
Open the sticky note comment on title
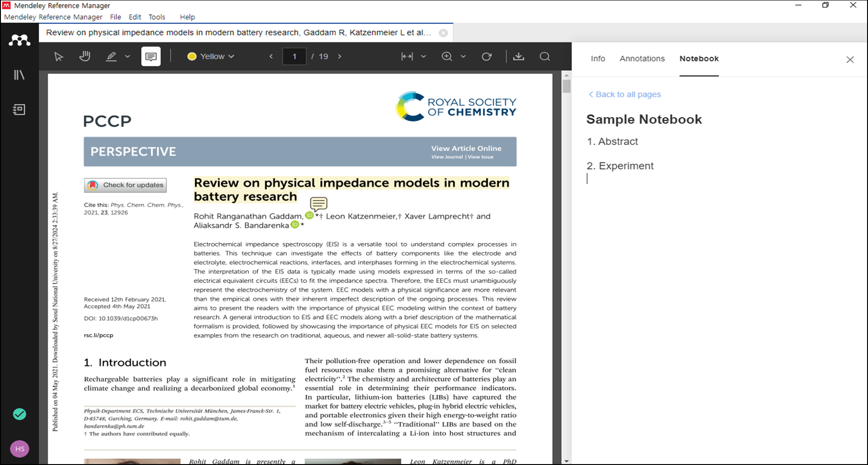(x=319, y=203)
